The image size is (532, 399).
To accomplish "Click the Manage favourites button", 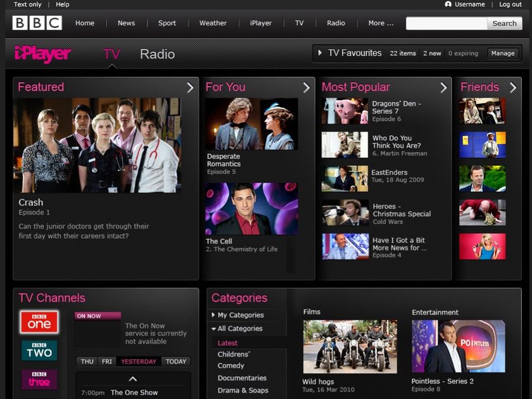I will (x=503, y=53).
